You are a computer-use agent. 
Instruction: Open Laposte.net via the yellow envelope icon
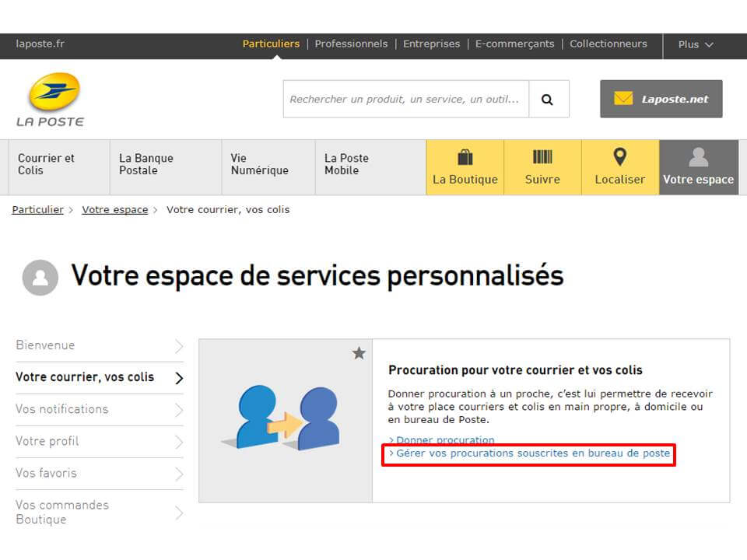point(622,99)
